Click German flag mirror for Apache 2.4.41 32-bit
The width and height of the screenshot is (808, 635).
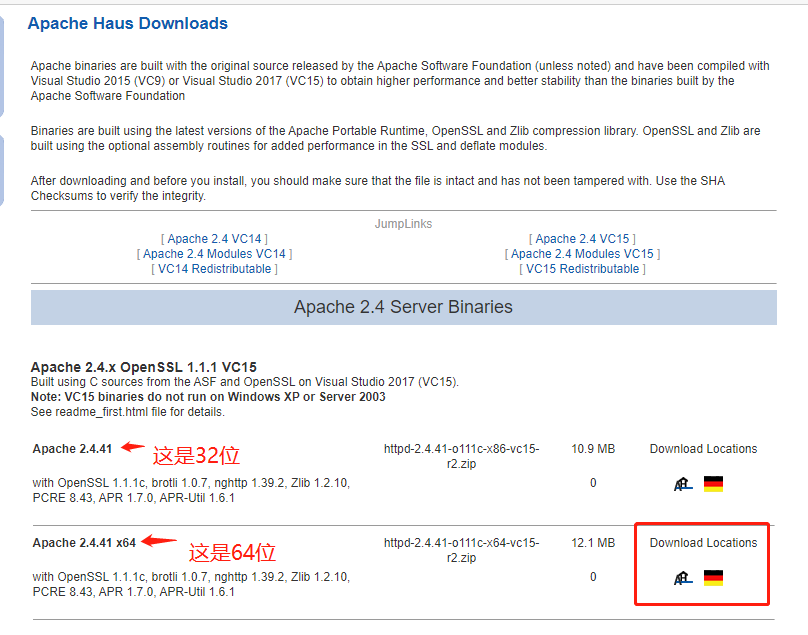tap(713, 484)
